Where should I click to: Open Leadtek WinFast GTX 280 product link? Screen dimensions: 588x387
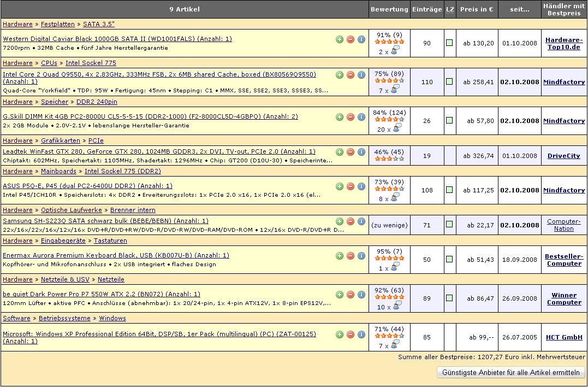[x=159, y=151]
